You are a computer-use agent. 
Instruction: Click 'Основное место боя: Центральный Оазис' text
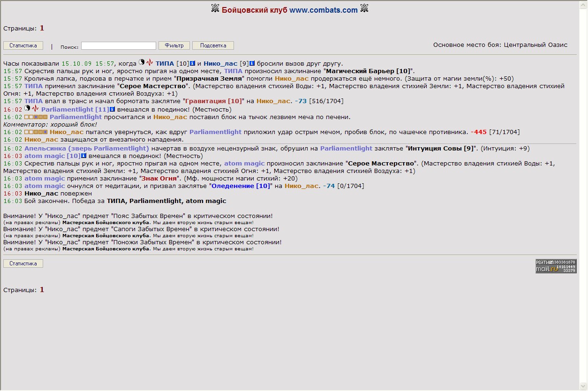[x=500, y=45]
